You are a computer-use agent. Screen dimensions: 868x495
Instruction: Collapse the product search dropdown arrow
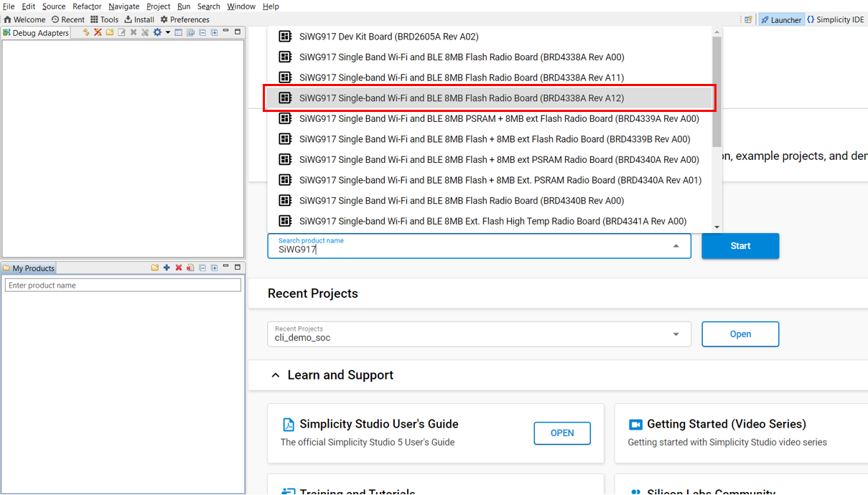coord(676,246)
